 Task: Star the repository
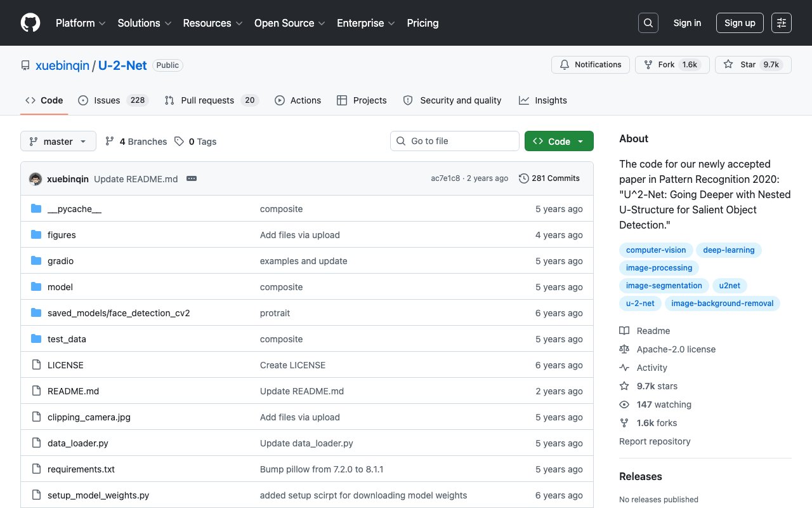pyautogui.click(x=753, y=65)
